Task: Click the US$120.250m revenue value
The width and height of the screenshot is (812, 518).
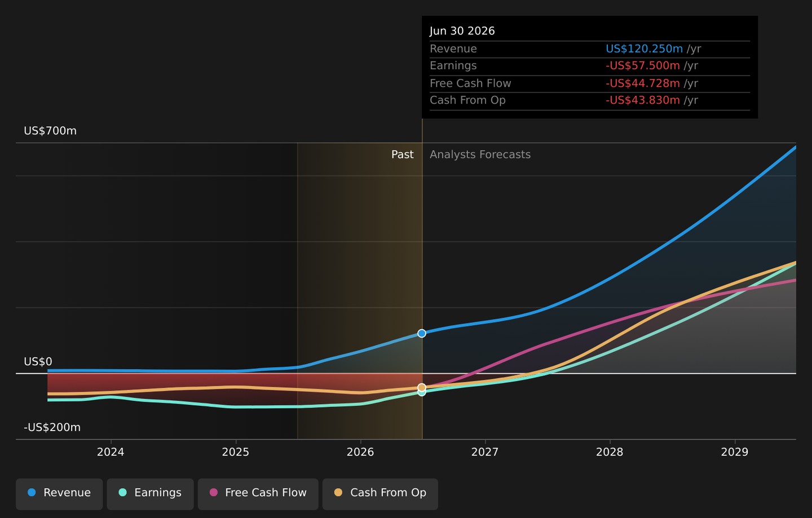Action: 645,49
